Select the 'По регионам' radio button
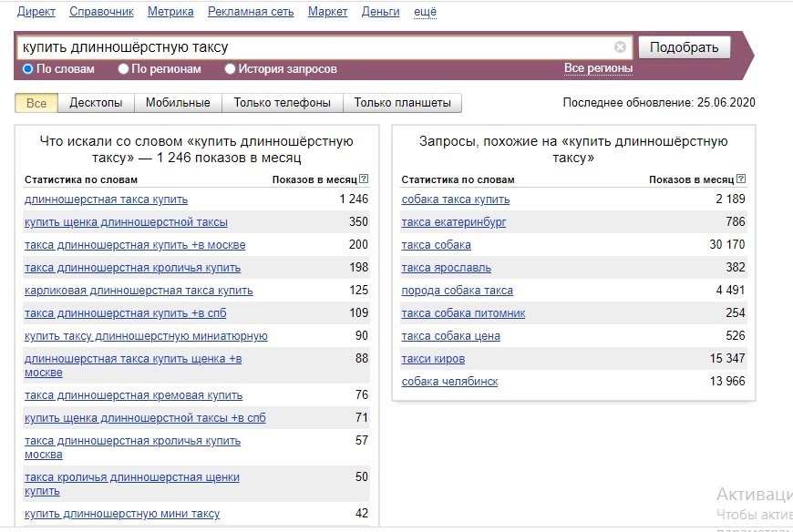This screenshot has height=532, width=793. [124, 69]
